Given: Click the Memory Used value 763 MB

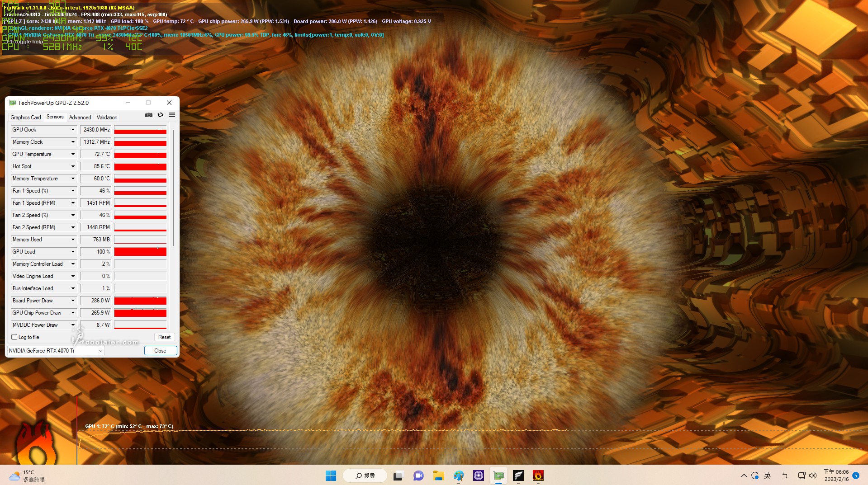Looking at the screenshot, I should [x=96, y=240].
